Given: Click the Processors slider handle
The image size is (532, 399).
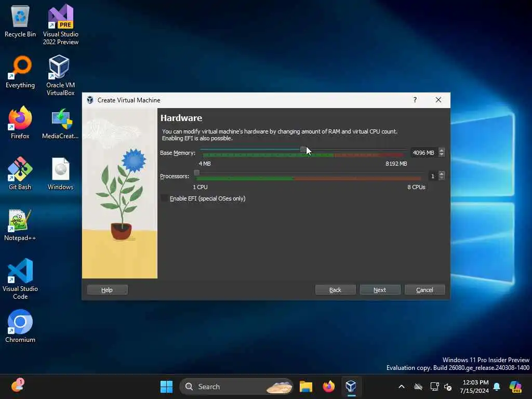Looking at the screenshot, I should [x=196, y=172].
